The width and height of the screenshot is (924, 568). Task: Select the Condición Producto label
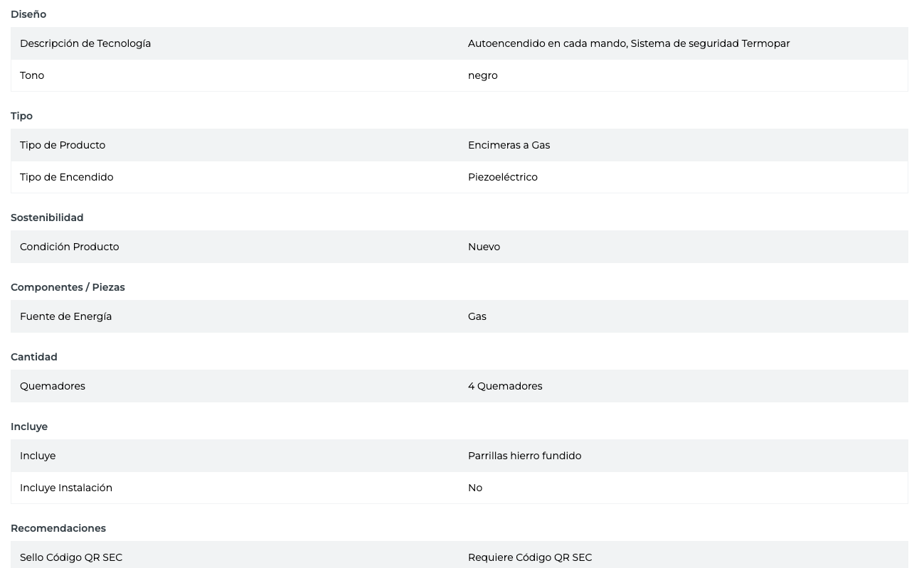tap(69, 247)
